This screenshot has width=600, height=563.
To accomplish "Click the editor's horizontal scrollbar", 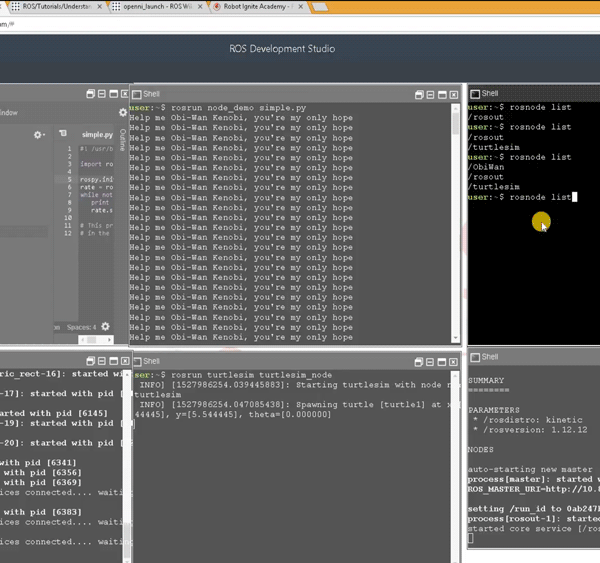I will (x=90, y=340).
